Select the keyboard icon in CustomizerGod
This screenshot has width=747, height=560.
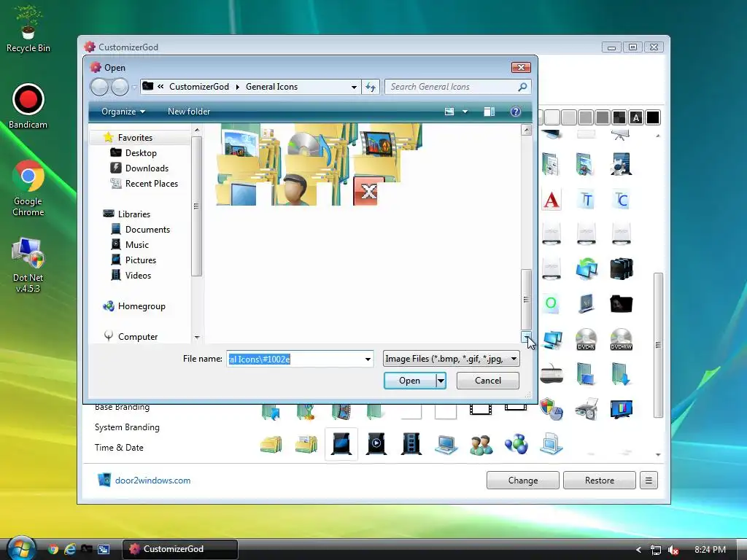point(551,374)
